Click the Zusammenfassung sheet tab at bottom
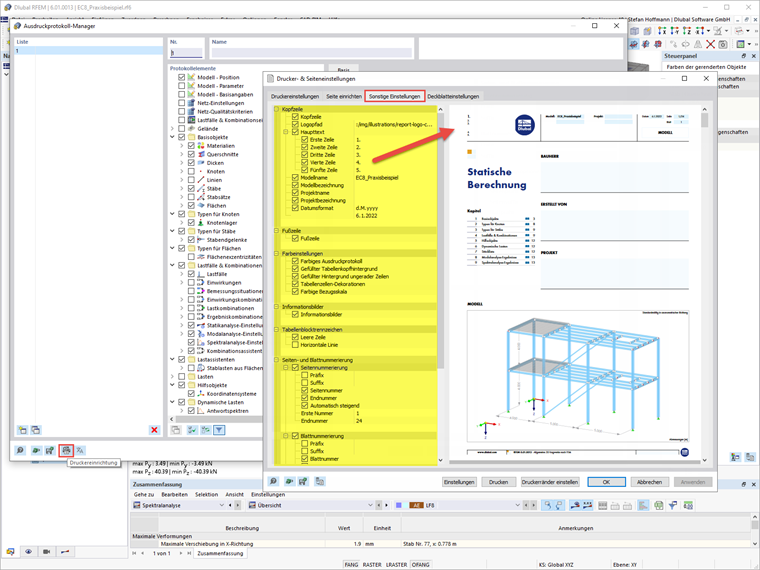Viewport: 760px width, 570px height. pos(220,553)
